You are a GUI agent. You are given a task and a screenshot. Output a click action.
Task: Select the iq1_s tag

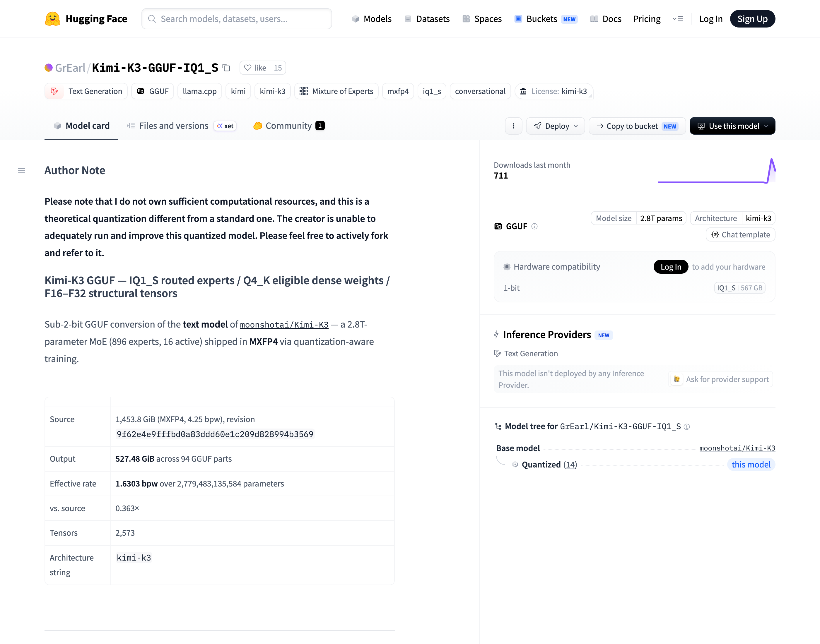tap(432, 91)
